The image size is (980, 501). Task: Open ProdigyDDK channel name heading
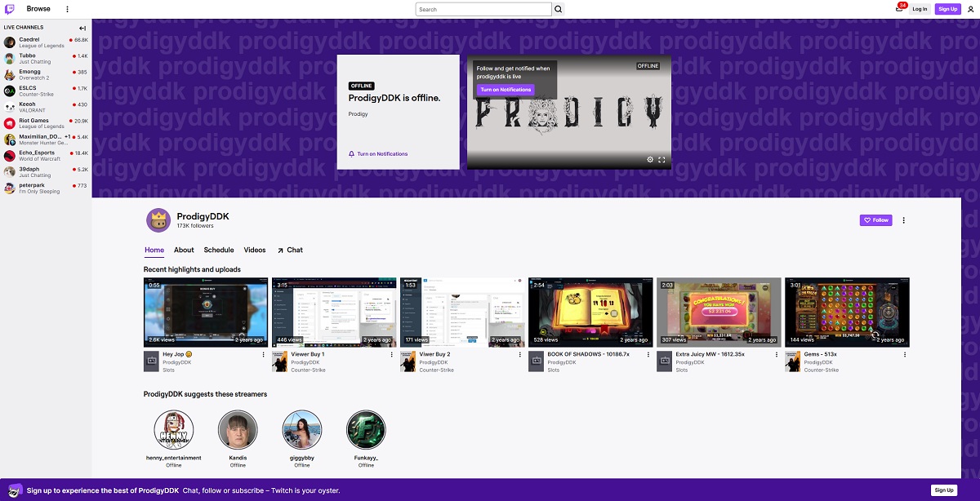203,216
